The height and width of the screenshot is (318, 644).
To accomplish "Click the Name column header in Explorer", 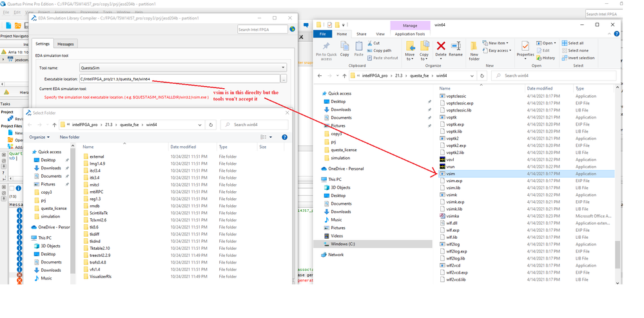I will (x=445, y=89).
